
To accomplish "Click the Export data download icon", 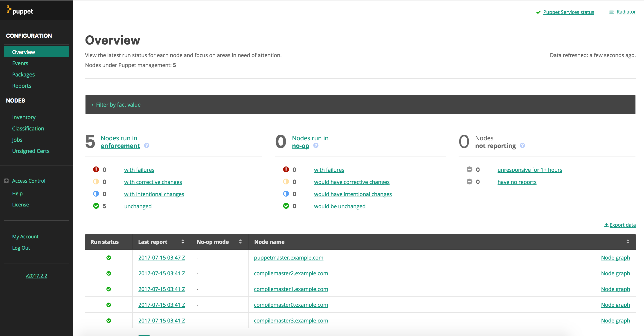I will pos(606,225).
